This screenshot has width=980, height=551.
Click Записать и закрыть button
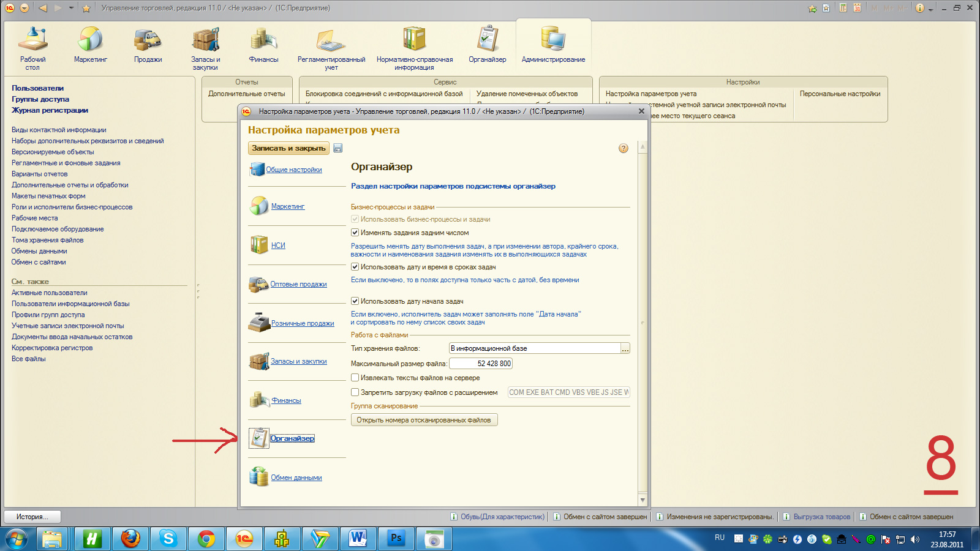(288, 148)
